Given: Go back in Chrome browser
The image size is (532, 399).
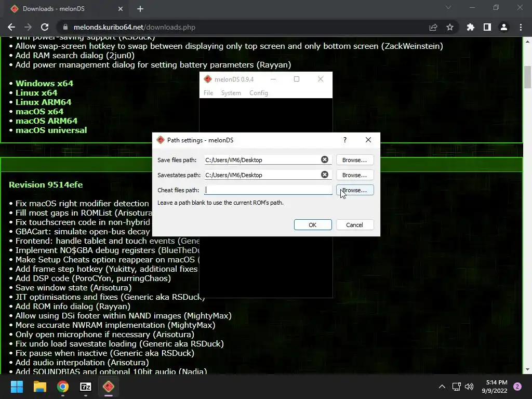Looking at the screenshot, I should (x=11, y=27).
